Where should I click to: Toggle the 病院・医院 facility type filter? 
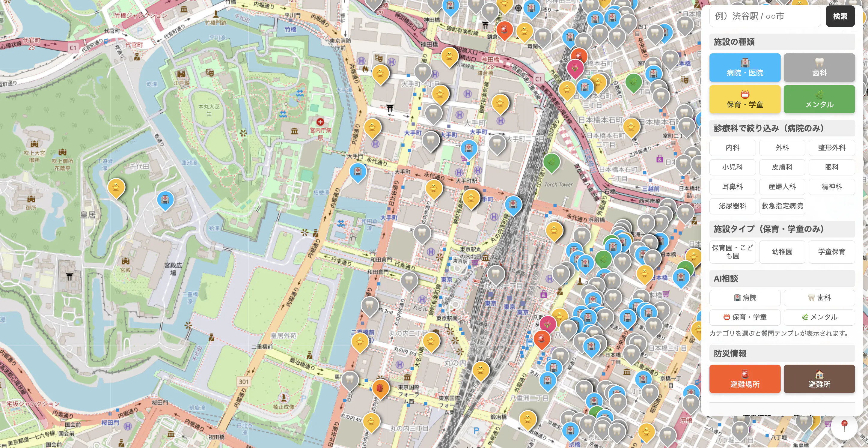745,67
